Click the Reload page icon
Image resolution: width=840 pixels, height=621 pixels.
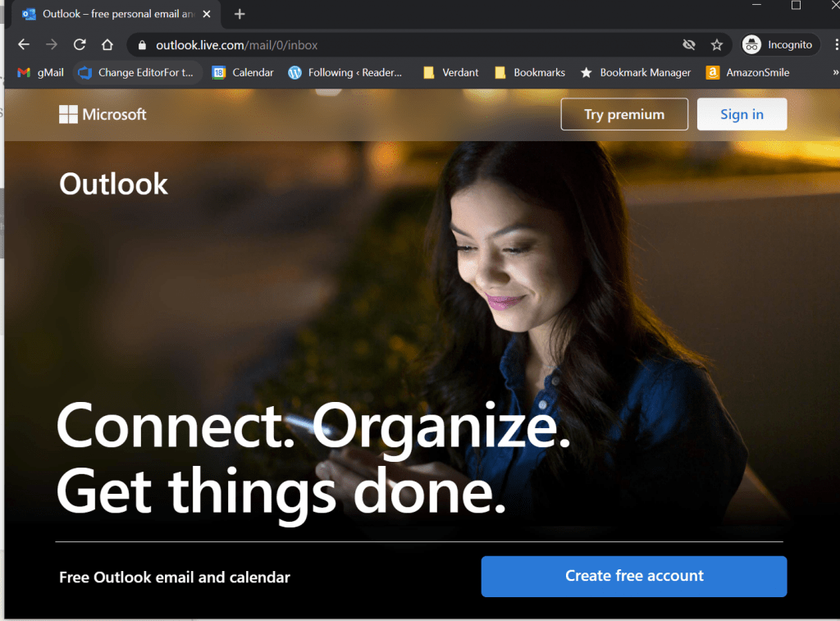pos(80,45)
